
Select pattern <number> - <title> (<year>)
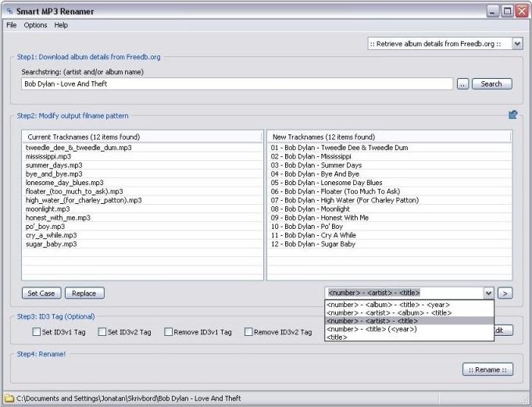click(409, 329)
